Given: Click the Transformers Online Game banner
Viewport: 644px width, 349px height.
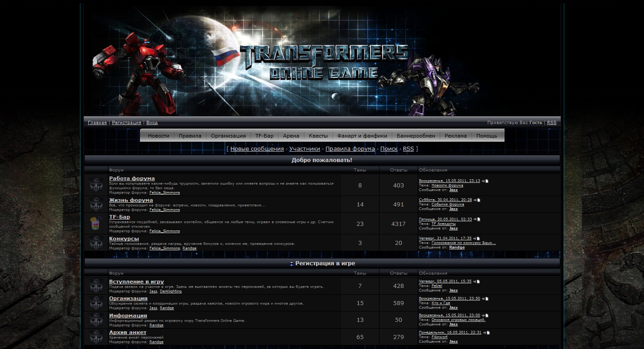Looking at the screenshot, I should point(322,61).
